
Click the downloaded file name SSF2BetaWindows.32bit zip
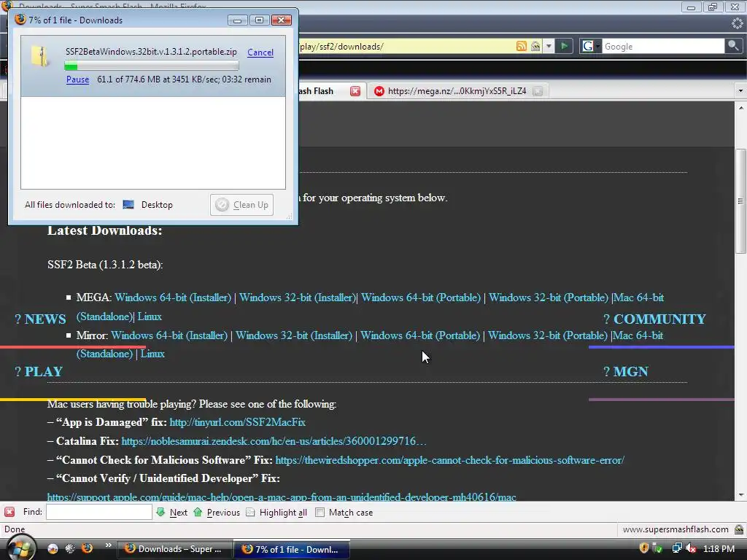tap(151, 52)
